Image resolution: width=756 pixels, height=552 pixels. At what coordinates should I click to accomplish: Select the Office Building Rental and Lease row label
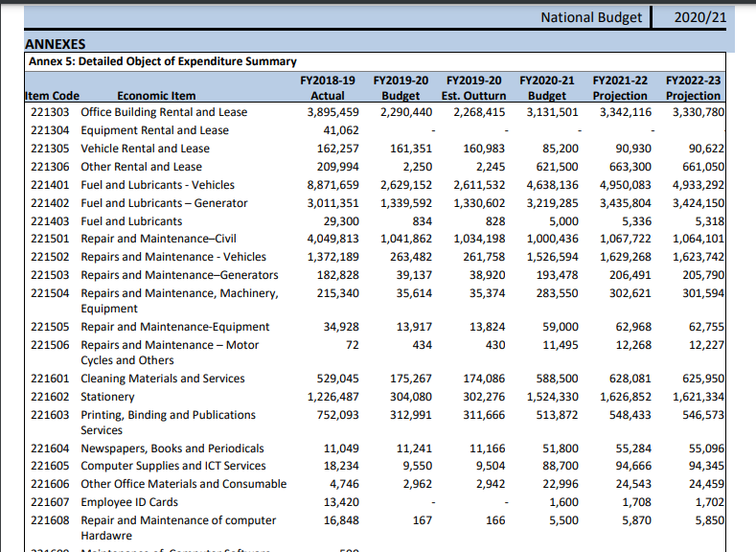(x=164, y=112)
